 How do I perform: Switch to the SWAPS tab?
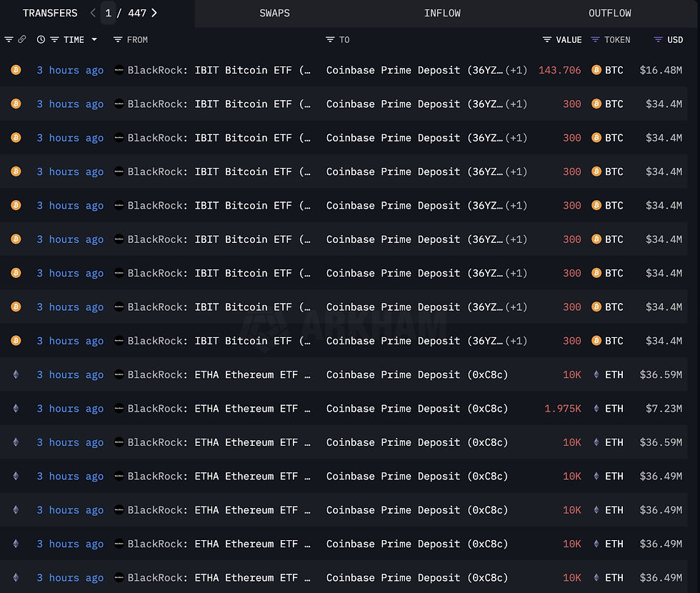pos(274,13)
